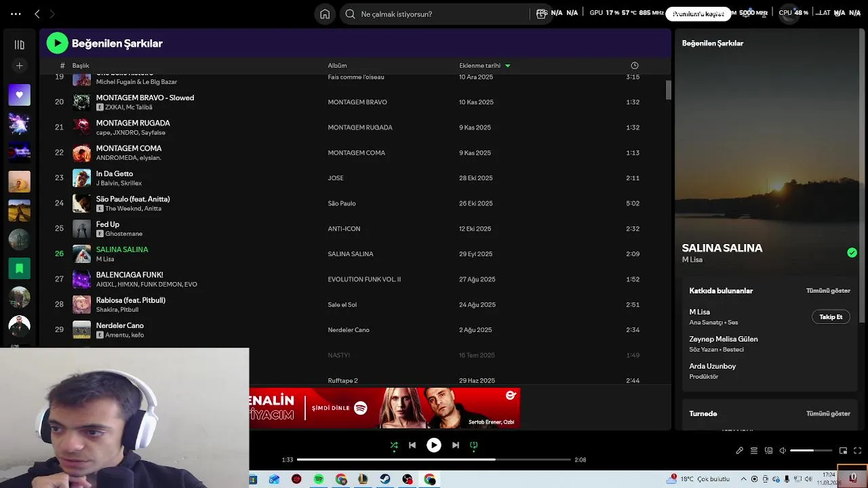The height and width of the screenshot is (488, 868).
Task: Click Tümünü göster beside Turnede
Action: point(828,413)
